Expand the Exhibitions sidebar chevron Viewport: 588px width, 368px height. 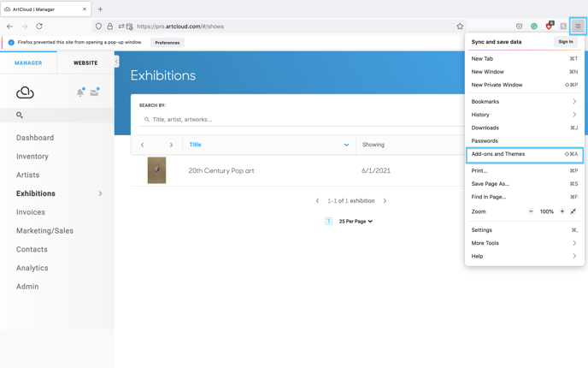coord(100,193)
